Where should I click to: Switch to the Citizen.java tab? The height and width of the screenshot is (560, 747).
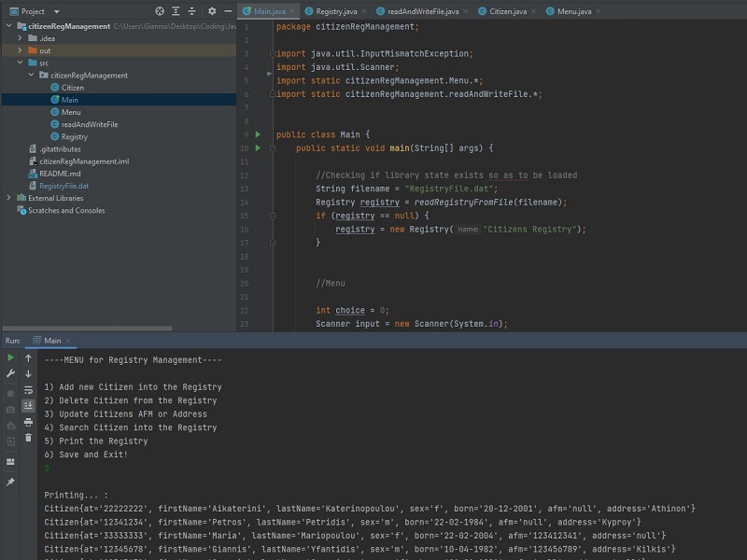pyautogui.click(x=508, y=11)
